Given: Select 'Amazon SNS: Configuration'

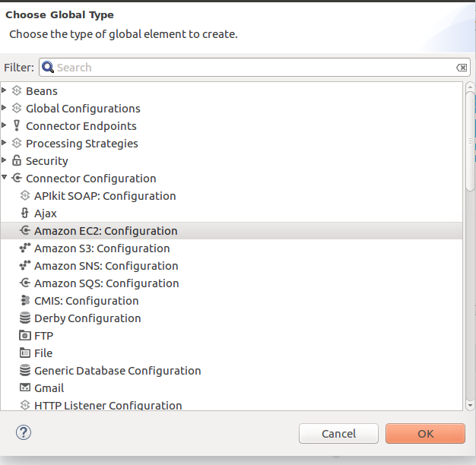Looking at the screenshot, I should (231, 266).
